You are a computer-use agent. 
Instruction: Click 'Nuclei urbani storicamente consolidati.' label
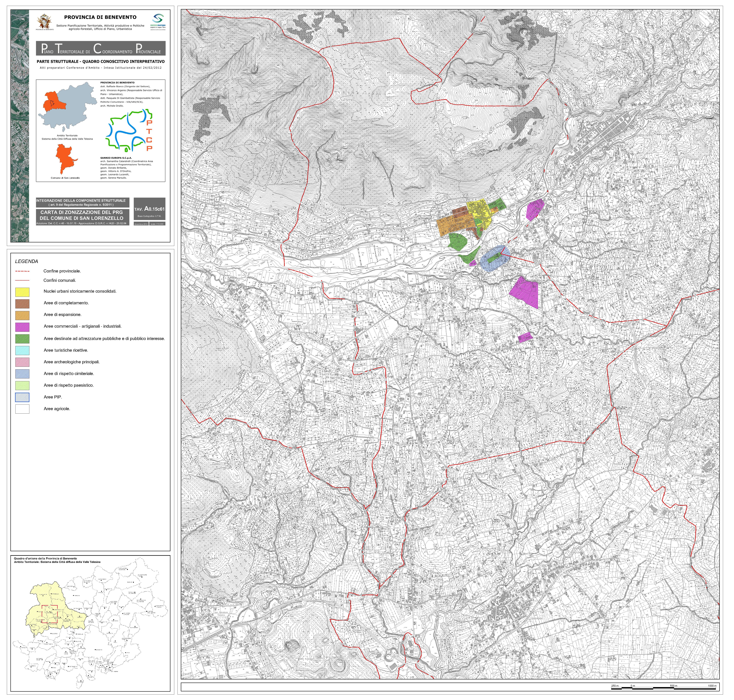click(80, 291)
